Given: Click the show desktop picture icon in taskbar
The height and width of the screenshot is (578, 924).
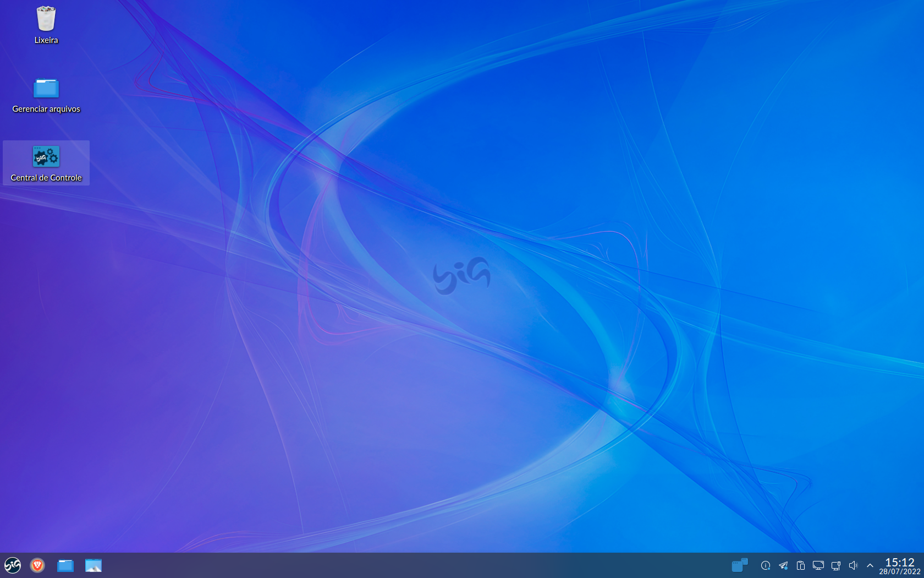Looking at the screenshot, I should click(94, 565).
